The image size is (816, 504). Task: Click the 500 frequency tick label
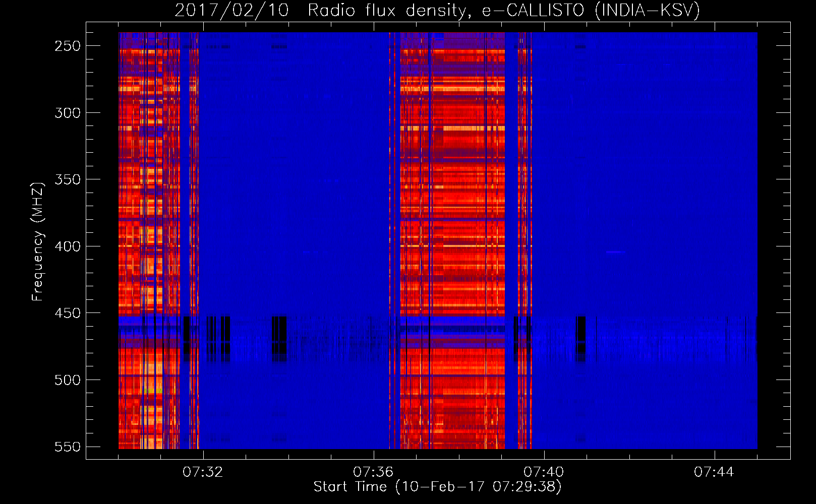(x=68, y=380)
